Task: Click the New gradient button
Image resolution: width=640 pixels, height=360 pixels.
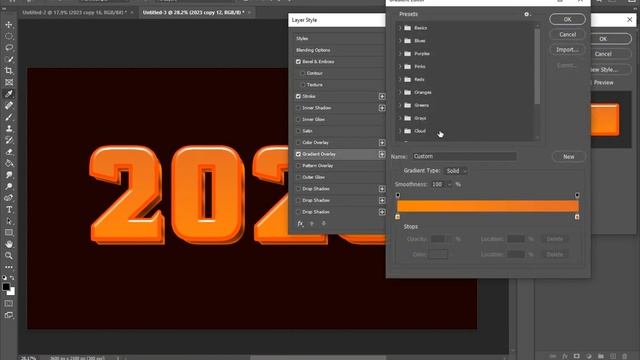Action: (x=569, y=157)
